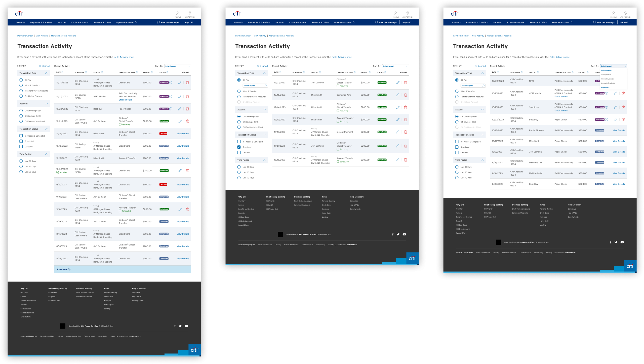644x364 pixels.
Task: Edit the 12/16/2023 Domestic Wire transaction
Action: (398, 95)
